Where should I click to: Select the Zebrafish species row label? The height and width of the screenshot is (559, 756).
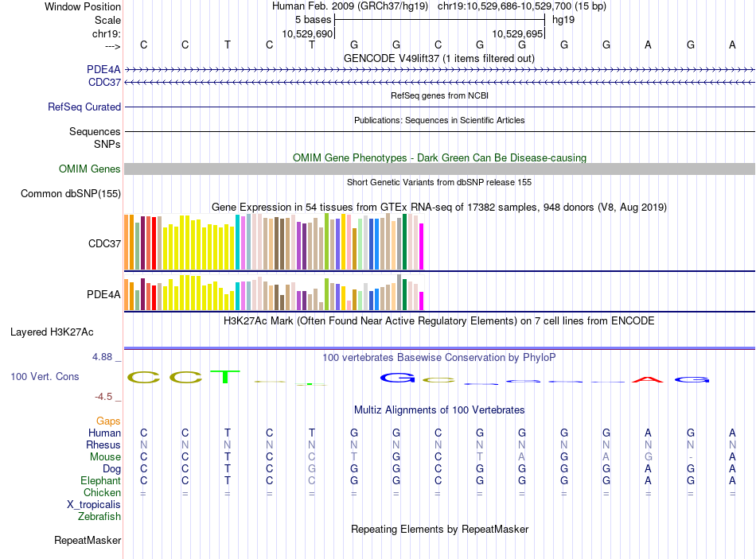99,517
